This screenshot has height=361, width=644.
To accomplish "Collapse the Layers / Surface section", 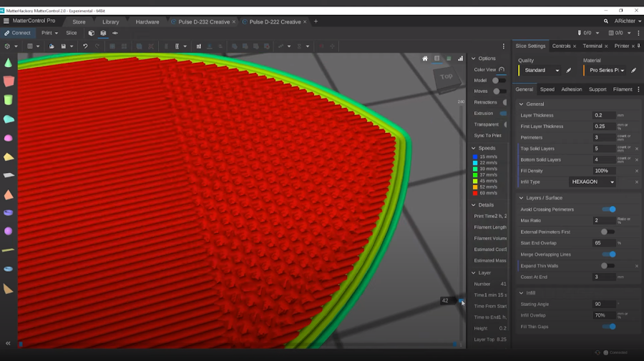I will tap(521, 198).
